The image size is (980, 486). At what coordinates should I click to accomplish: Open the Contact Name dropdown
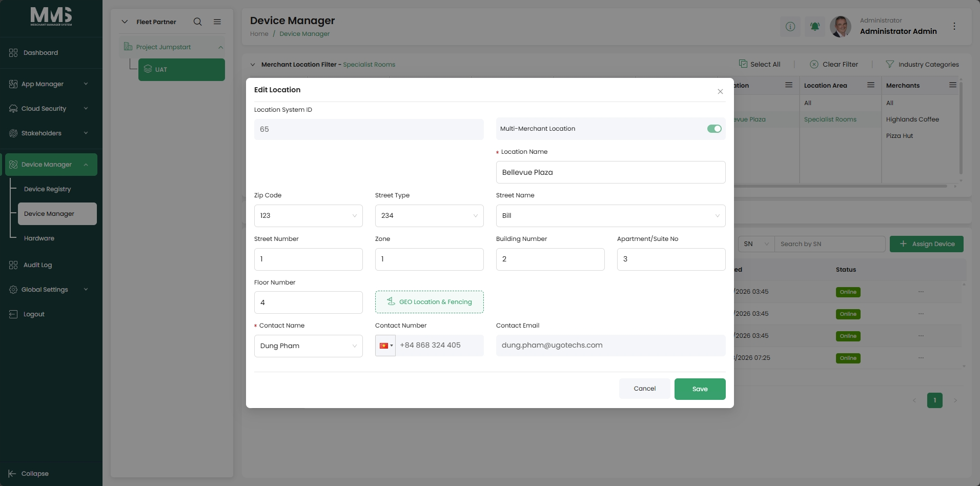click(309, 346)
